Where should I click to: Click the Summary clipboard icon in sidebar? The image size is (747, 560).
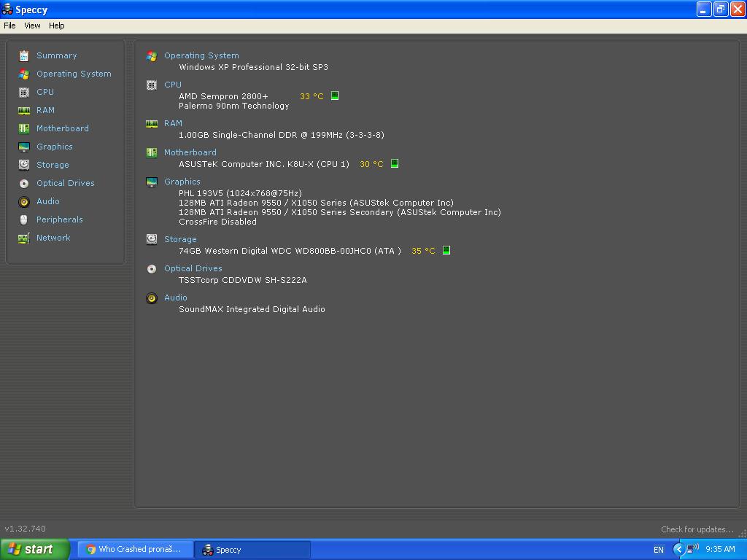[x=24, y=55]
